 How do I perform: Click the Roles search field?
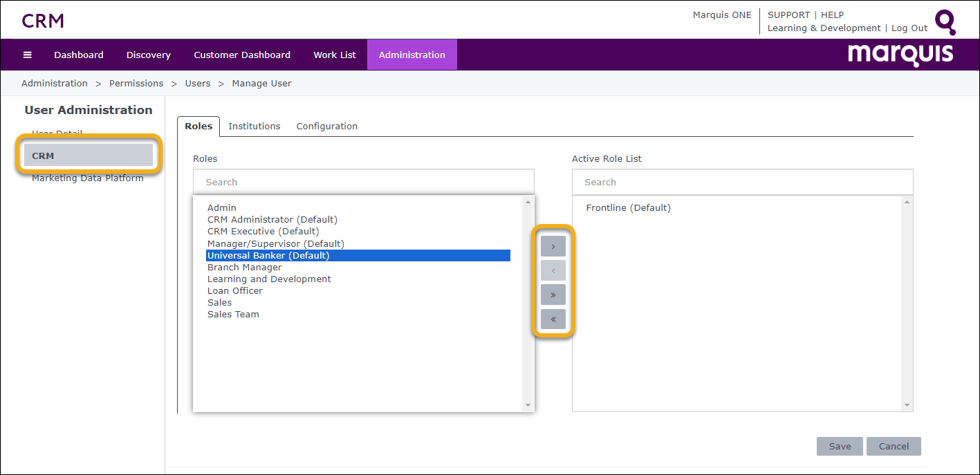[x=364, y=182]
